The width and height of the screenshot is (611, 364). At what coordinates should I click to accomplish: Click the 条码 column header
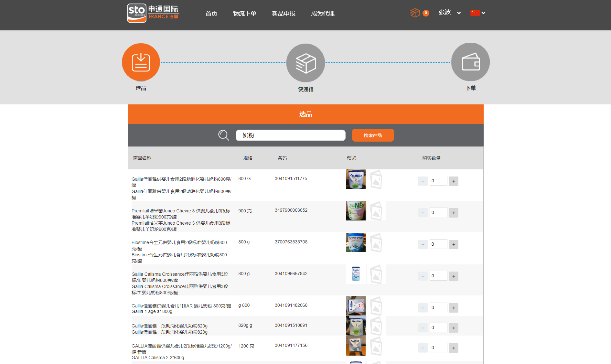click(282, 158)
